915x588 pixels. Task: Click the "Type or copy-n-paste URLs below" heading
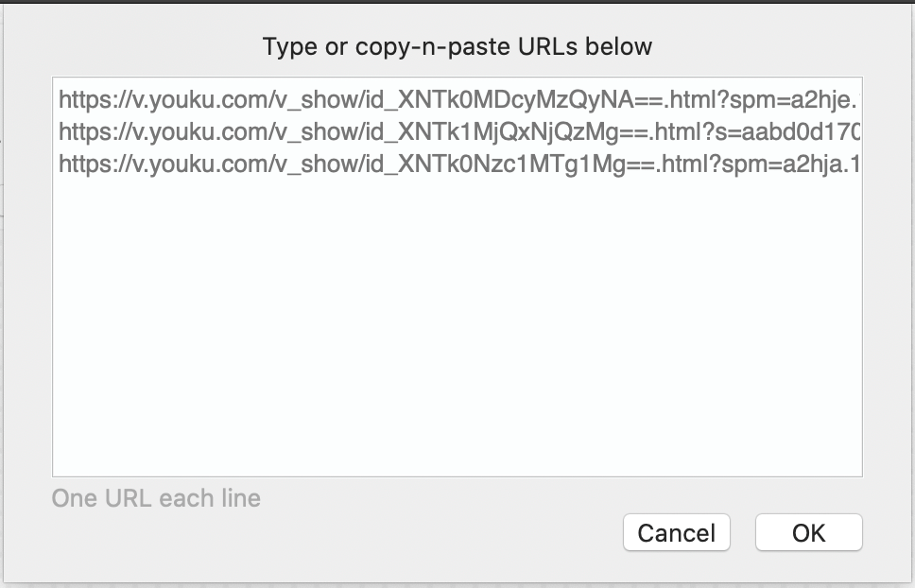click(457, 46)
